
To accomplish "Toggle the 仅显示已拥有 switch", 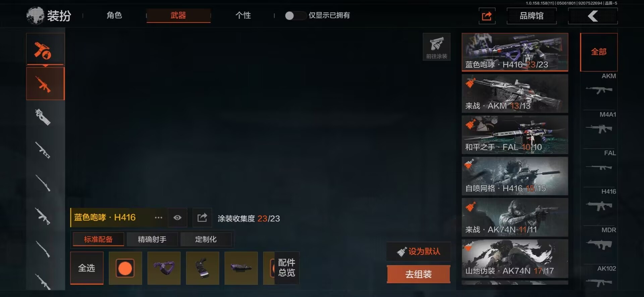I will point(295,15).
